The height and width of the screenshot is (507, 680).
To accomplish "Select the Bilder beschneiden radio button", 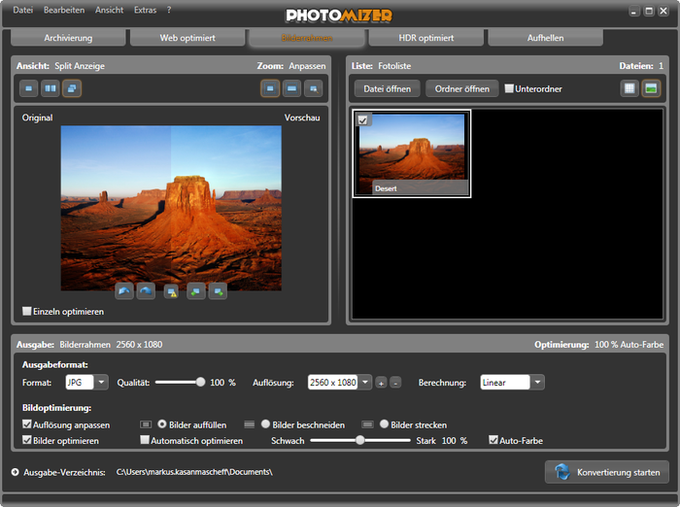I will coord(265,424).
